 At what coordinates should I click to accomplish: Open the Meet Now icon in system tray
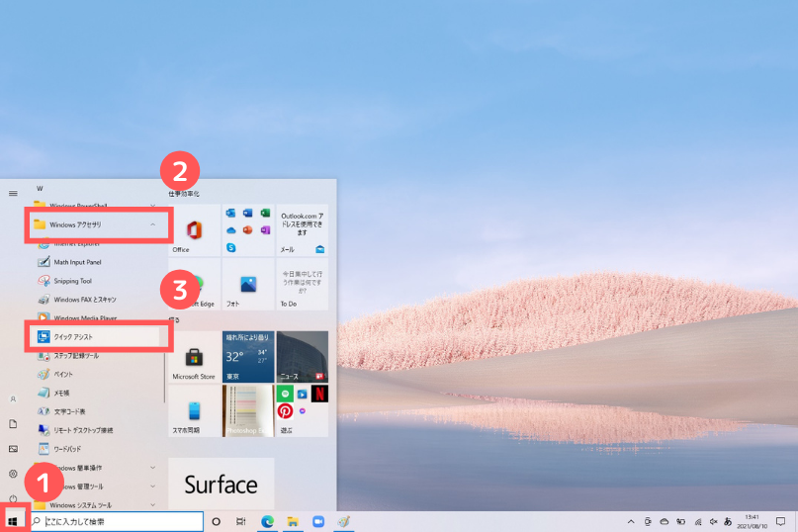pyautogui.click(x=648, y=522)
